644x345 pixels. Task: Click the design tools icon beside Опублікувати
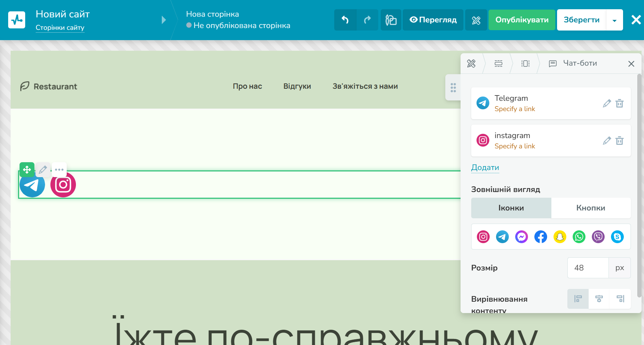[x=476, y=20]
